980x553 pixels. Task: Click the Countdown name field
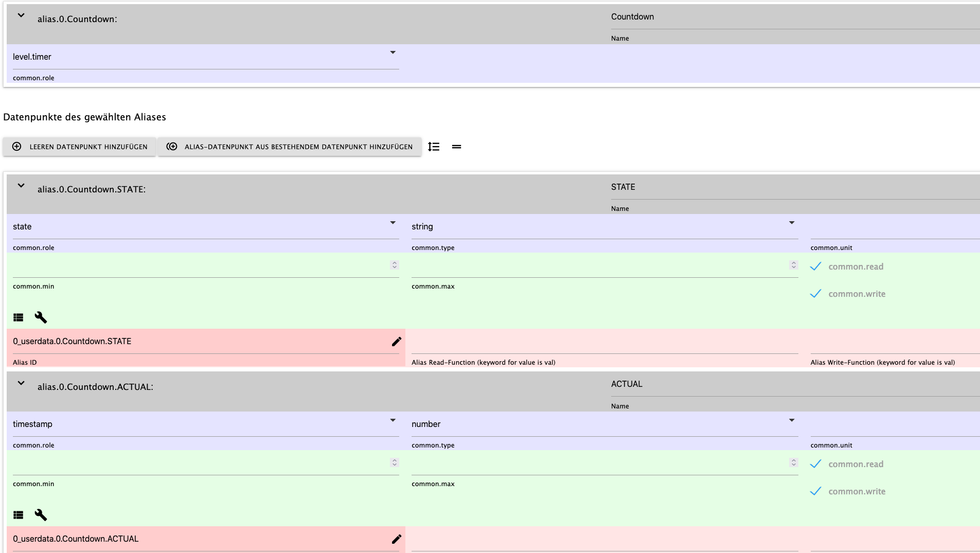pos(795,17)
